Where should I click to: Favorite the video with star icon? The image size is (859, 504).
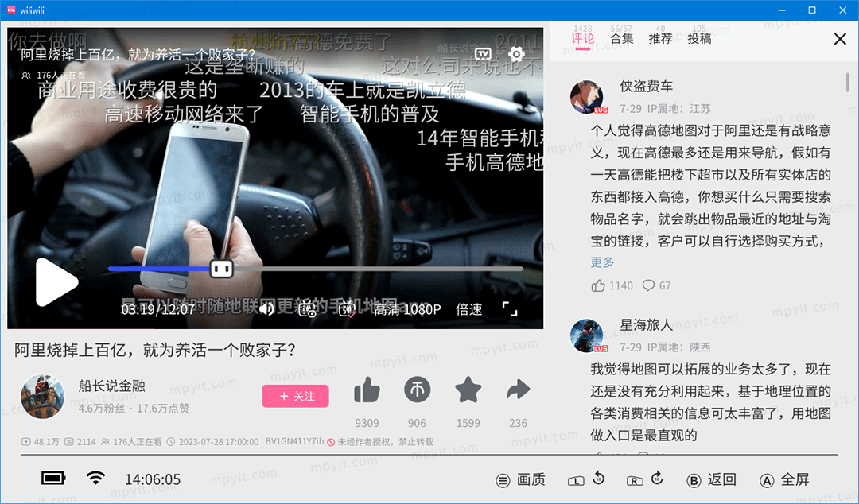pos(468,390)
